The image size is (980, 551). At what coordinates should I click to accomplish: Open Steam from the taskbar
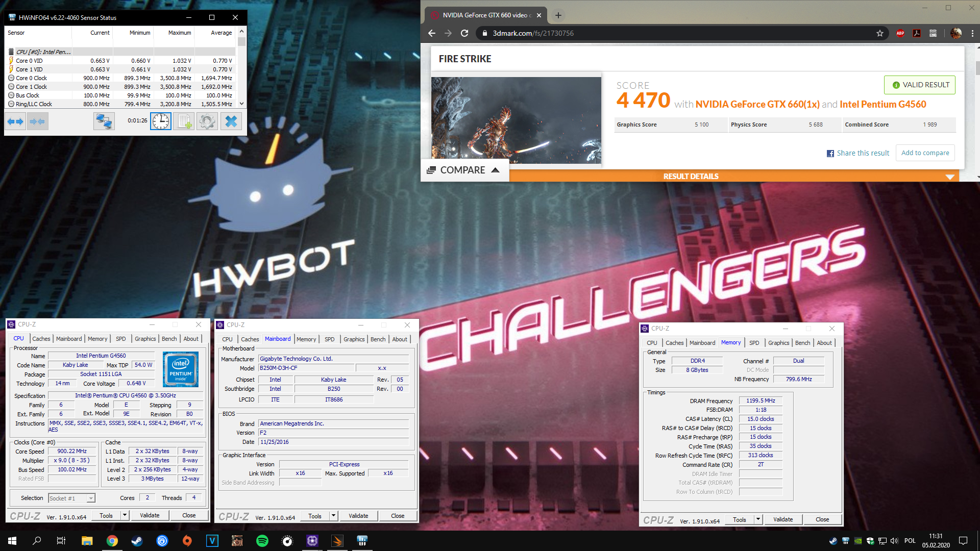pyautogui.click(x=137, y=541)
